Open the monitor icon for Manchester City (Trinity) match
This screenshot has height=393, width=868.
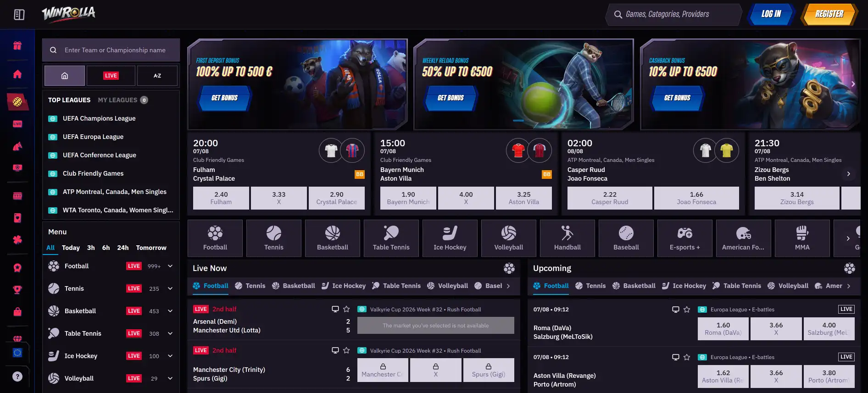(335, 350)
